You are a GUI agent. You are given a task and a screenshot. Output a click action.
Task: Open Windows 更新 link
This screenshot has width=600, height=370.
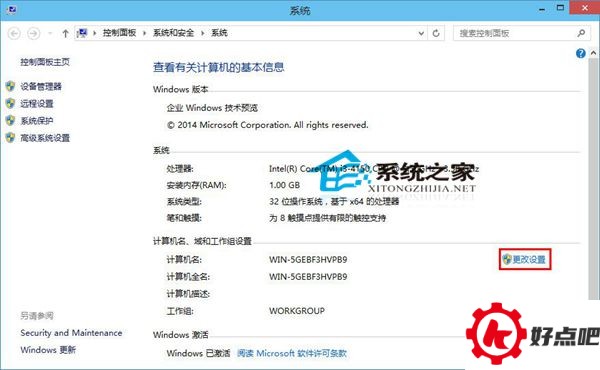(x=48, y=350)
